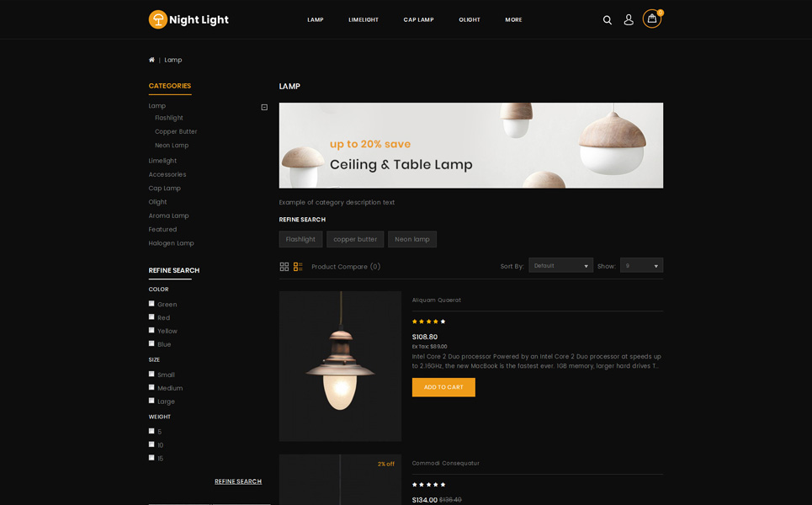The image size is (812, 505).
Task: Open the Sort By Default dropdown
Action: [x=561, y=266]
